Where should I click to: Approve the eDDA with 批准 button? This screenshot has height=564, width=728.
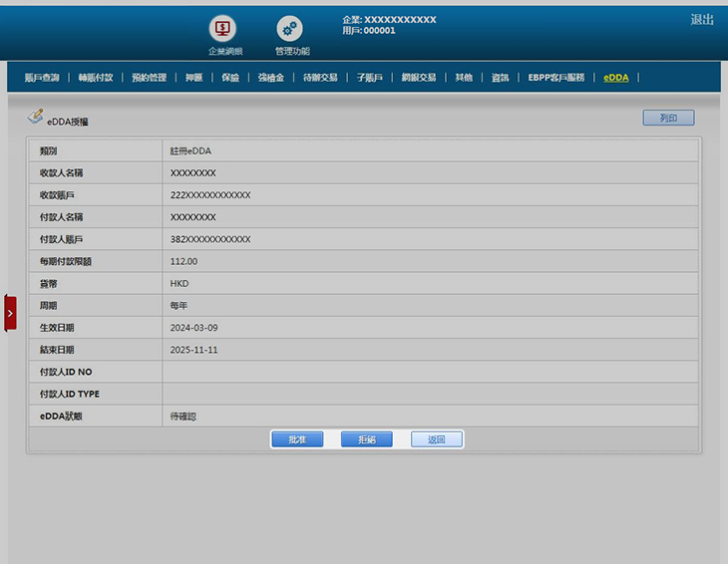[x=296, y=439]
